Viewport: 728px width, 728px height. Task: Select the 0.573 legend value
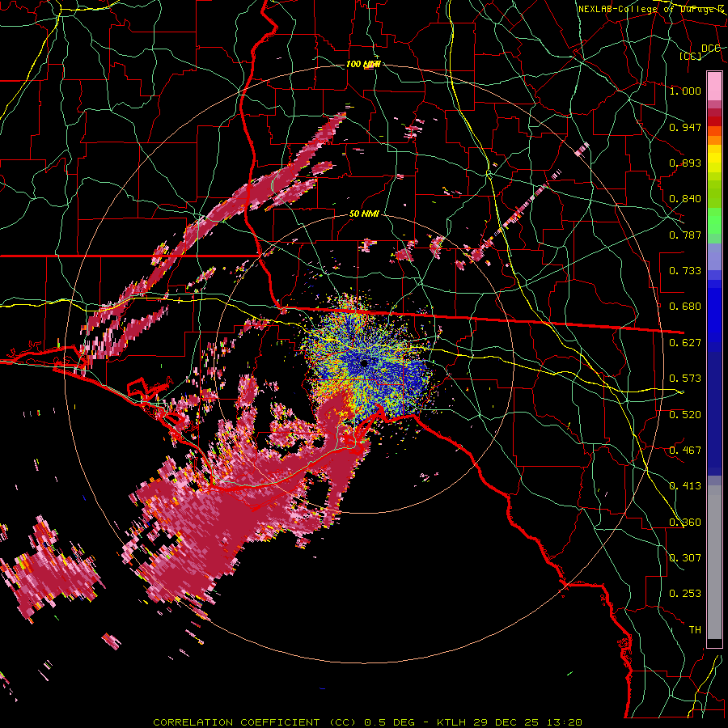[685, 379]
